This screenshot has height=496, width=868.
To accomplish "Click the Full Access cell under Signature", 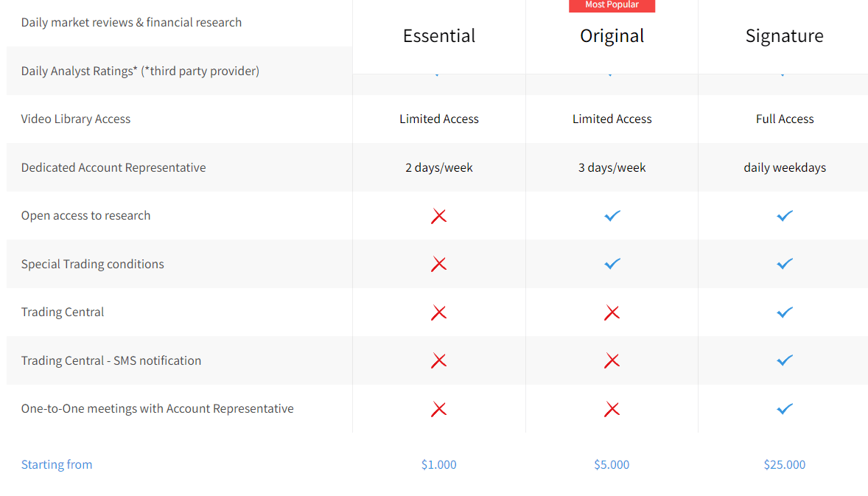I will tap(785, 119).
